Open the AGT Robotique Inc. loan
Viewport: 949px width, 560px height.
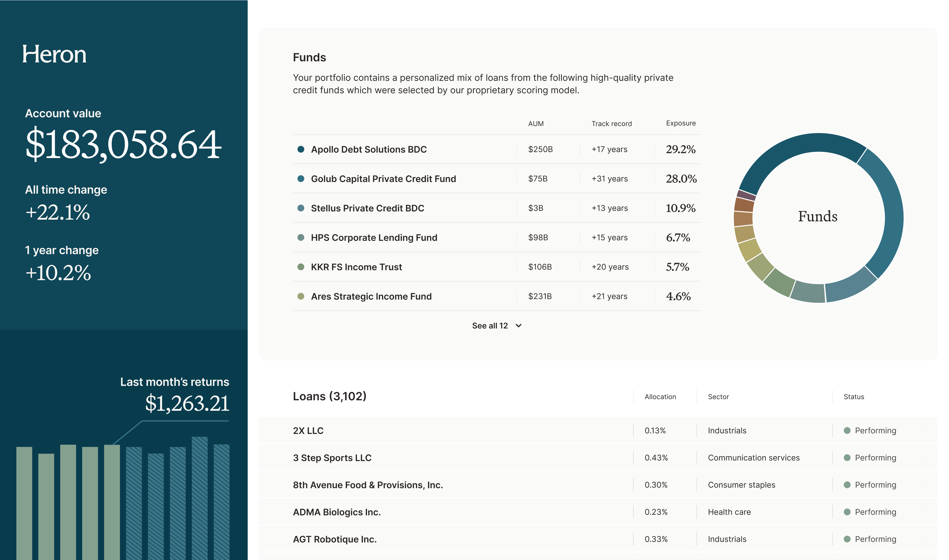(335, 539)
